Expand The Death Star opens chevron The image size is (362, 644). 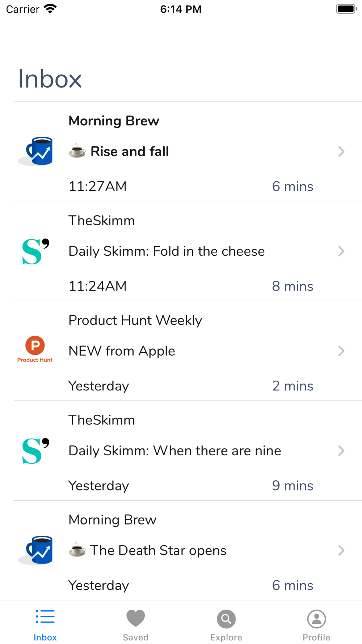point(341,551)
